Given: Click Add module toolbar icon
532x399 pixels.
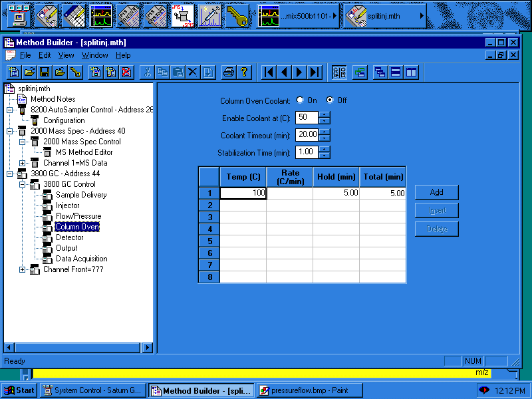Looking at the screenshot, I should tap(96, 72).
